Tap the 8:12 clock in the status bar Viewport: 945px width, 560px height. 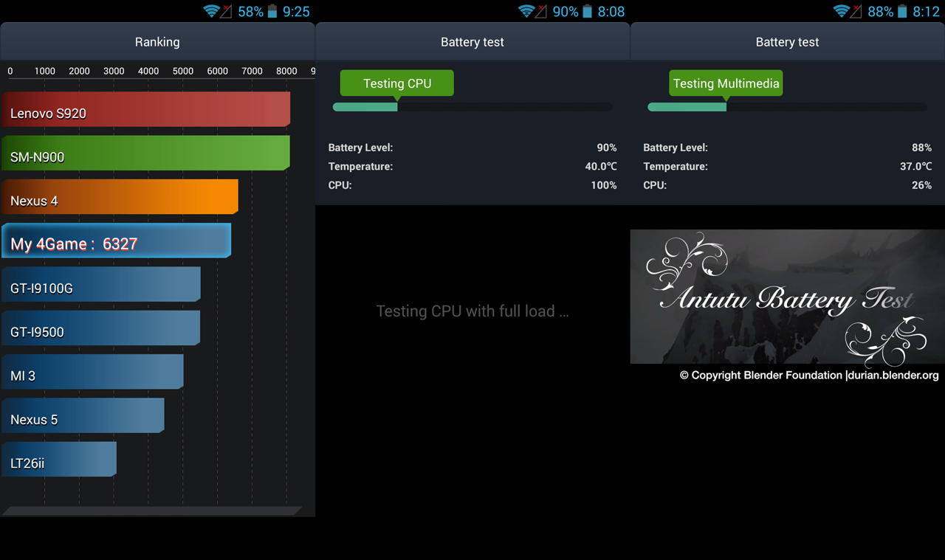point(926,12)
